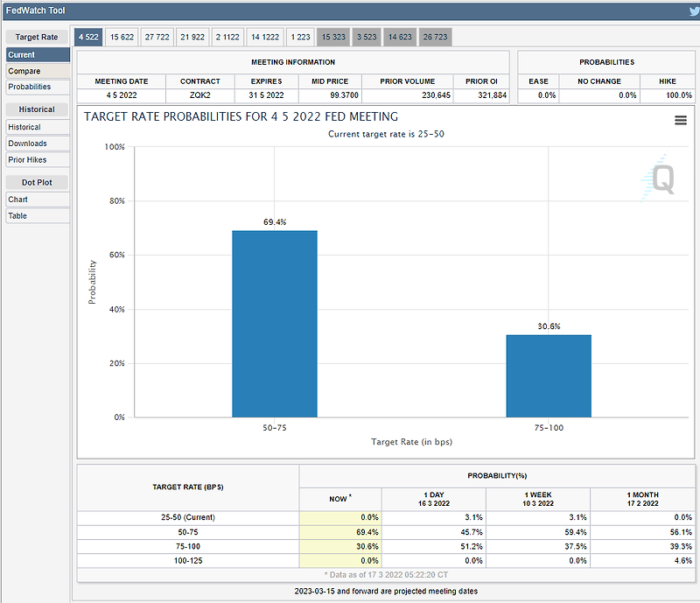Screen dimensions: 700x603
Task: Click the Current sidebar item
Action: 38,55
